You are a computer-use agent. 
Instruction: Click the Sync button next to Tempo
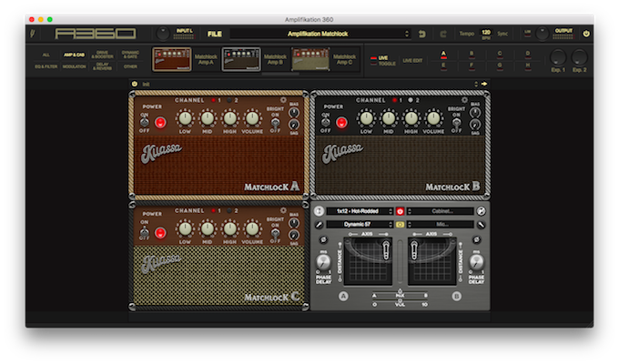click(x=502, y=34)
